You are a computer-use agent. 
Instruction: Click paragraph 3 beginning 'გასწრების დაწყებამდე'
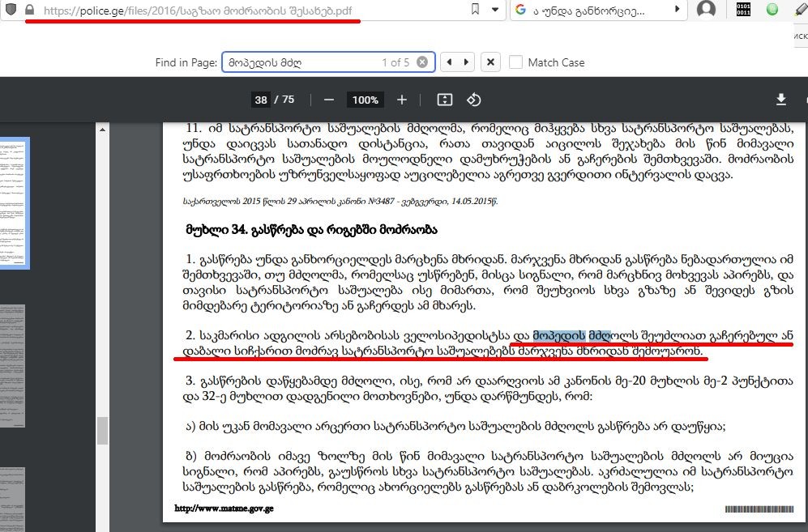coord(488,389)
